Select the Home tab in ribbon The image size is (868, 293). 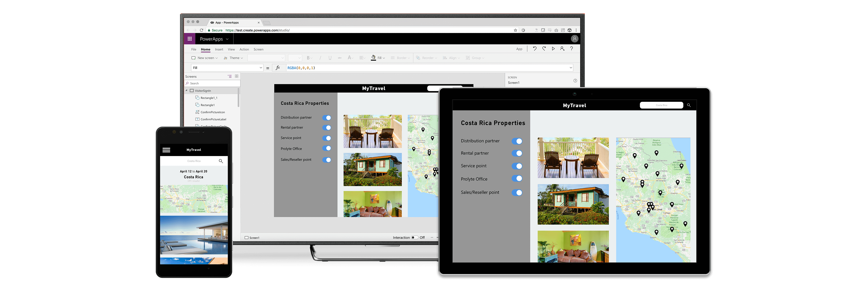[x=205, y=49]
